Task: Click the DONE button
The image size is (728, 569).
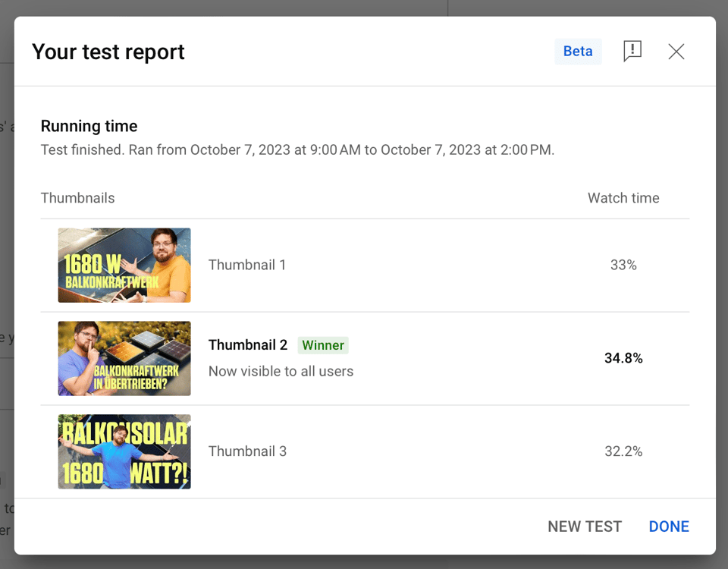Action: tap(669, 527)
